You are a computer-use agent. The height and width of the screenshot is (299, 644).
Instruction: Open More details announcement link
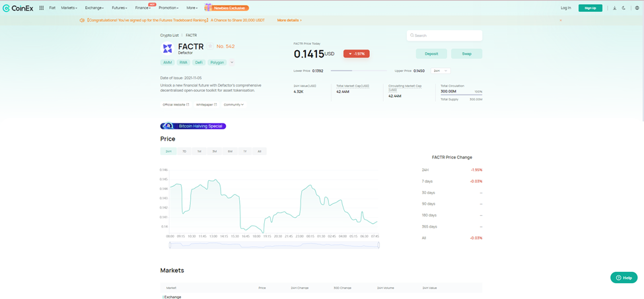tap(289, 20)
